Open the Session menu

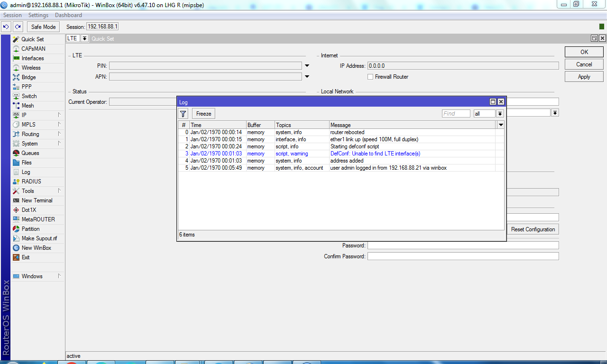(13, 15)
